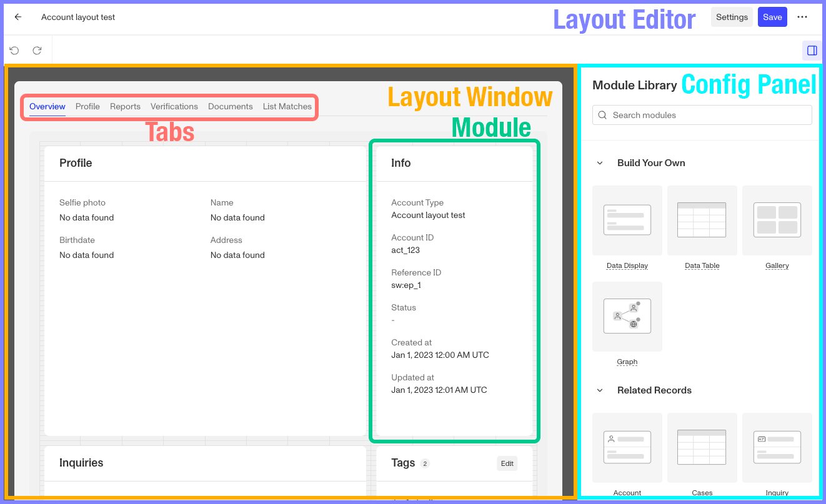Add the Cases related record module

[x=702, y=448]
